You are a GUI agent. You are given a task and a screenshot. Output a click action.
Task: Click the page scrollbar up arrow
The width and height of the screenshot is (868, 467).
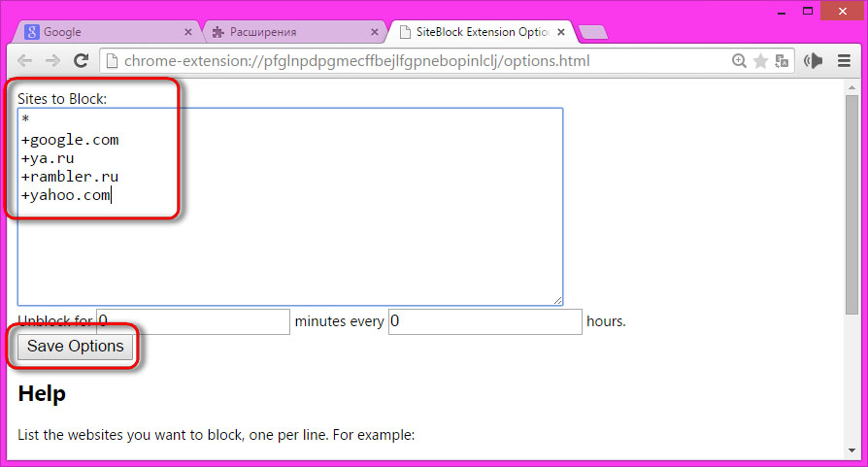coord(851,87)
